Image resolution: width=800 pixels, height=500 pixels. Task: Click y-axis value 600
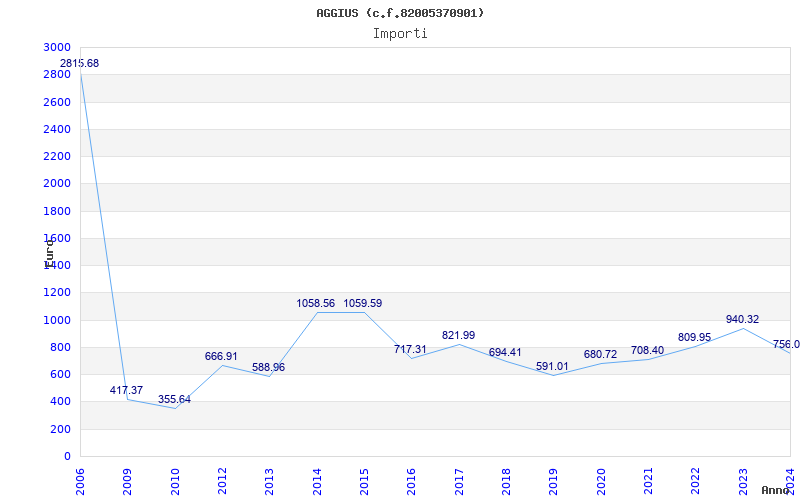click(60, 374)
